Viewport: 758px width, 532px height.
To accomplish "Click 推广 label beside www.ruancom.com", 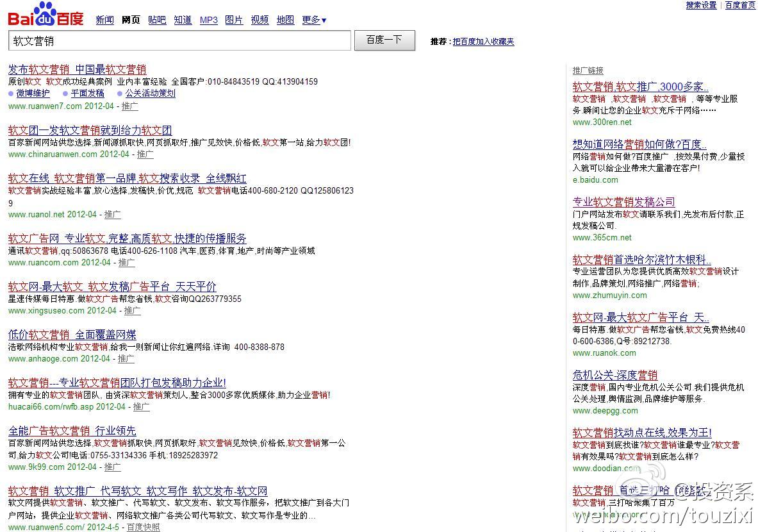I will [126, 263].
